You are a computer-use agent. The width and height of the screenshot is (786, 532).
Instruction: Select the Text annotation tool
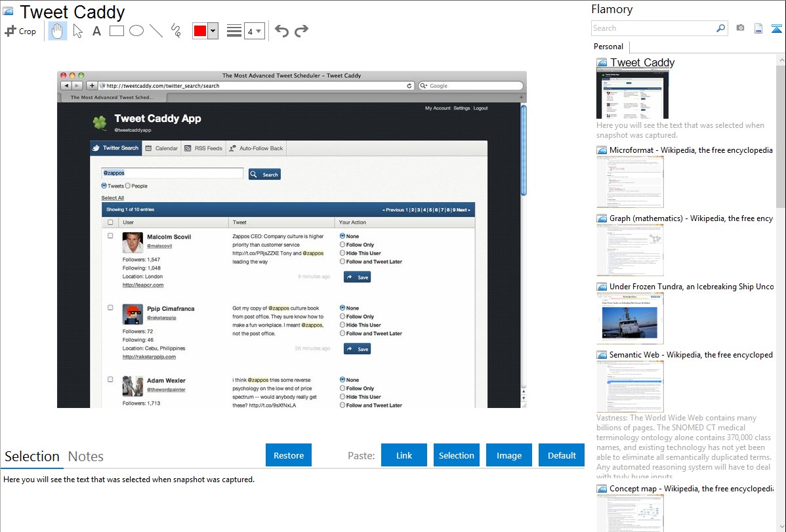96,31
